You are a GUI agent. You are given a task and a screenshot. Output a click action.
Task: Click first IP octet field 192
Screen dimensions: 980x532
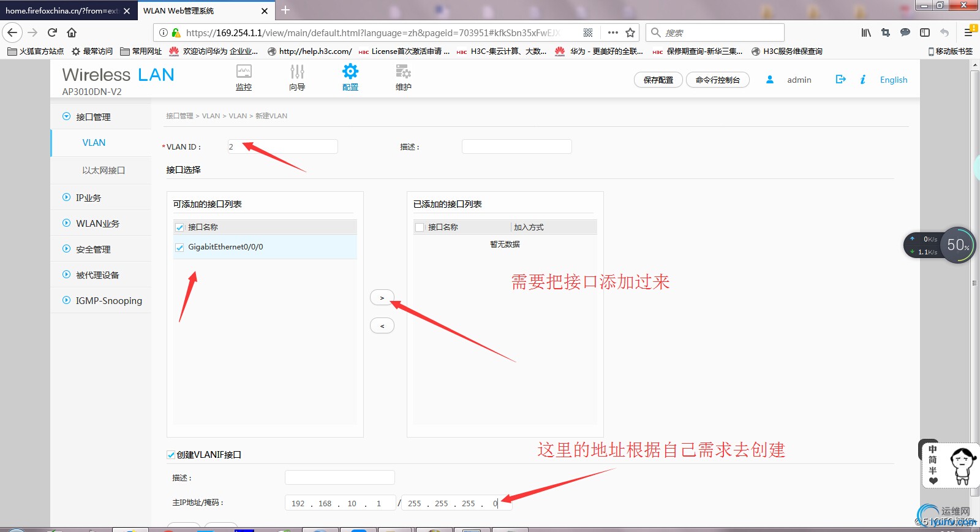(x=298, y=503)
